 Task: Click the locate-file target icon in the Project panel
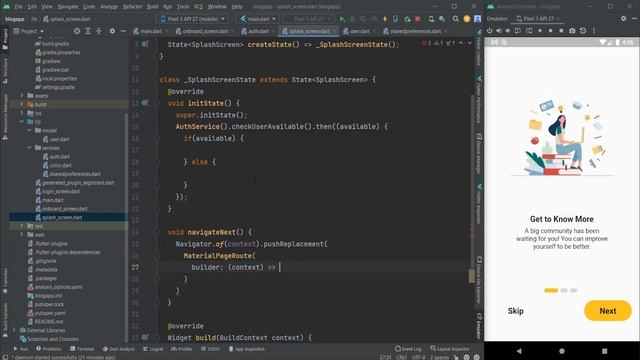(77, 31)
